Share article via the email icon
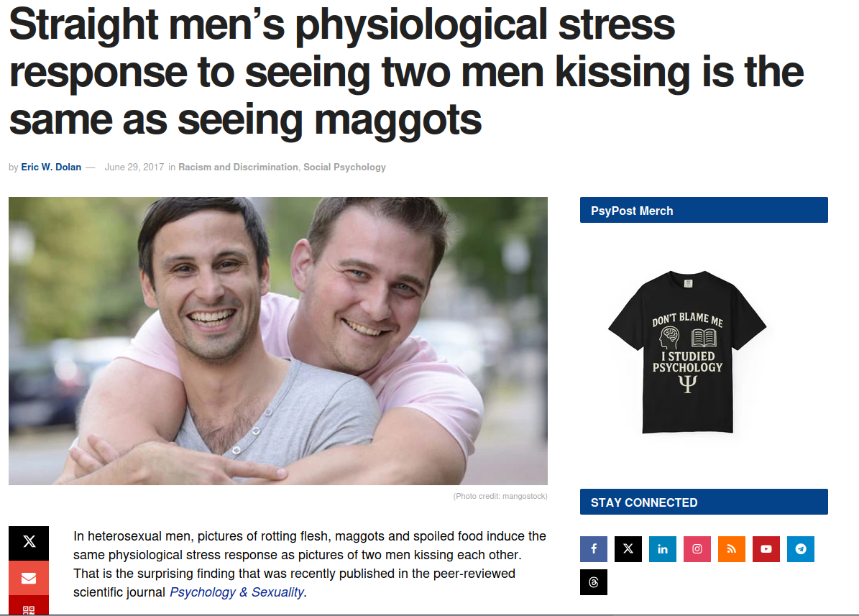Viewport: 859px width, 616px height. (x=29, y=578)
